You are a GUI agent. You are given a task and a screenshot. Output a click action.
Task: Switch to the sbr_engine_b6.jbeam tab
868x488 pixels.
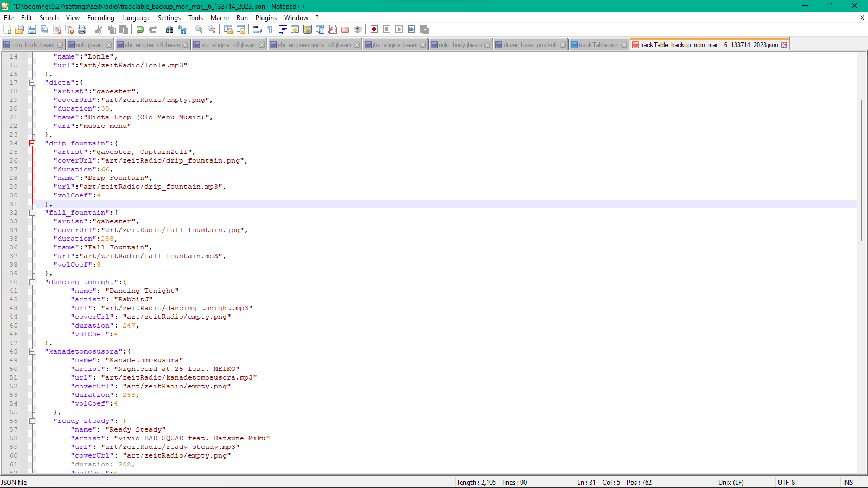point(152,45)
